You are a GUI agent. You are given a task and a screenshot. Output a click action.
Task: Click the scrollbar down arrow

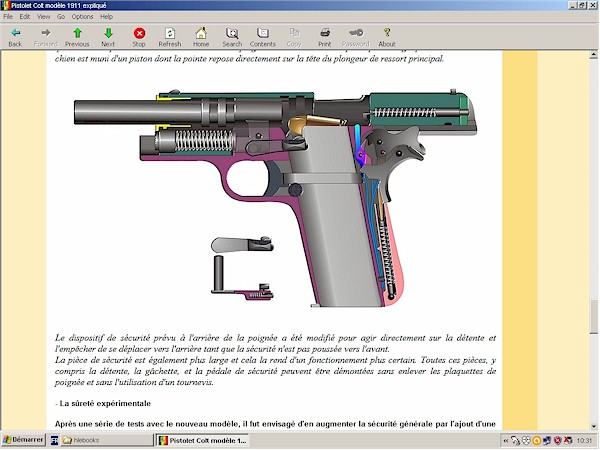pos(593,426)
